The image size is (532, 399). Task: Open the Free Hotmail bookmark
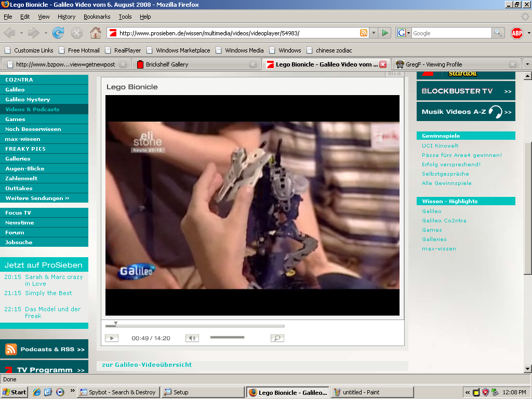79,50
